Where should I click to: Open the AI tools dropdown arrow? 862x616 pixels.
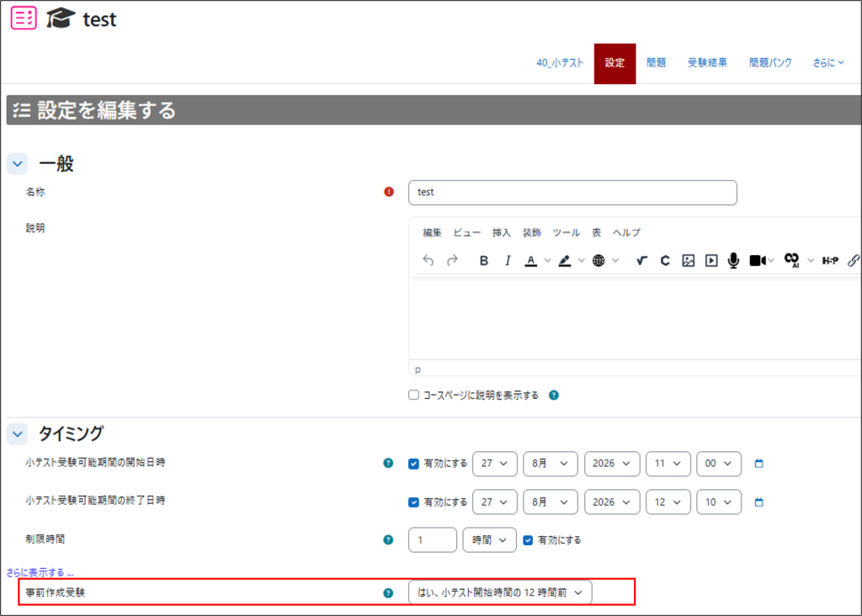coord(811,261)
